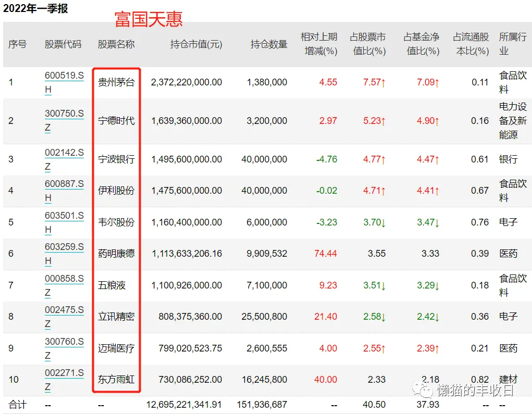The image size is (532, 414).
Task: Click holding quantity 25,500,800
Action: (264, 317)
